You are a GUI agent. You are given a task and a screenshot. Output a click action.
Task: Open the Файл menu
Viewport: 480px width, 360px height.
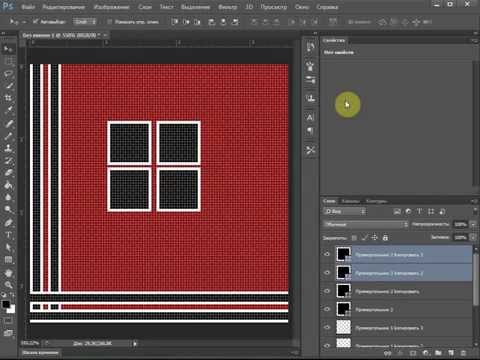coord(28,7)
